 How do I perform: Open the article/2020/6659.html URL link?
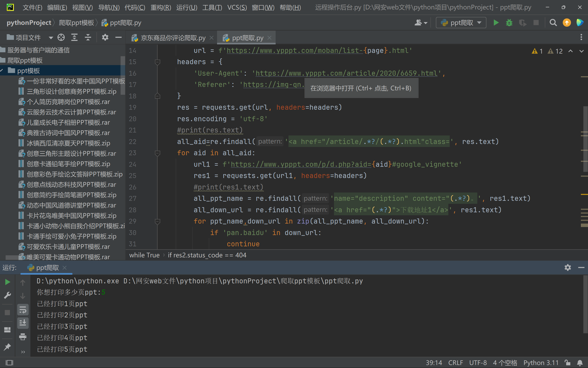point(346,73)
